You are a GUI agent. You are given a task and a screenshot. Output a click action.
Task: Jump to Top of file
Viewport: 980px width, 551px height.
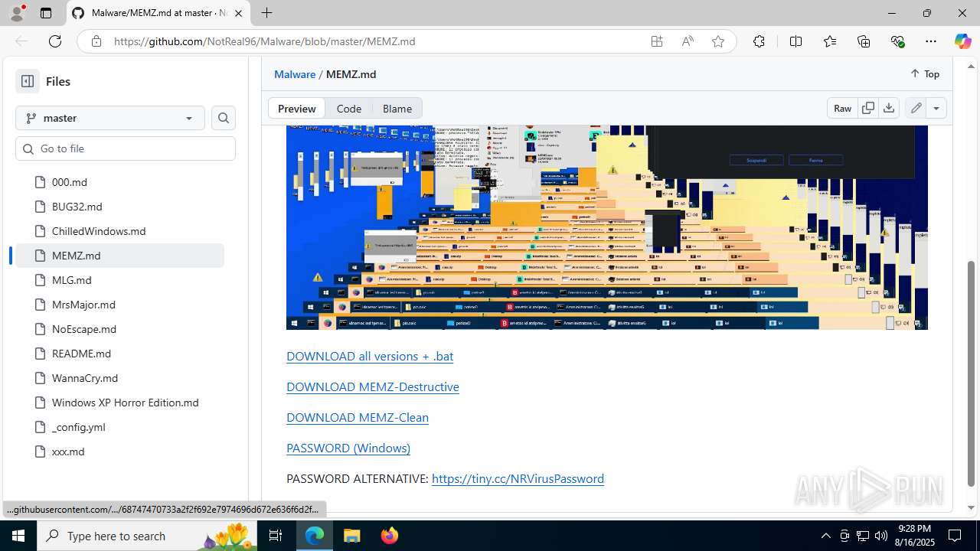(925, 74)
